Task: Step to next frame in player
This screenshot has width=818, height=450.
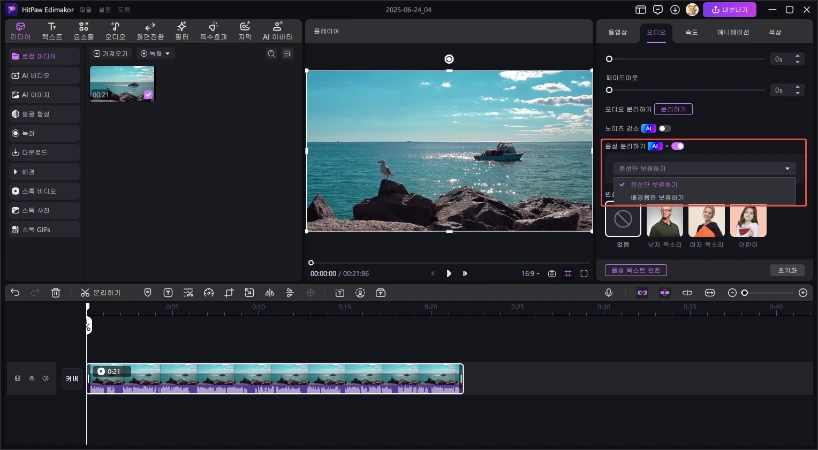Action: [465, 273]
